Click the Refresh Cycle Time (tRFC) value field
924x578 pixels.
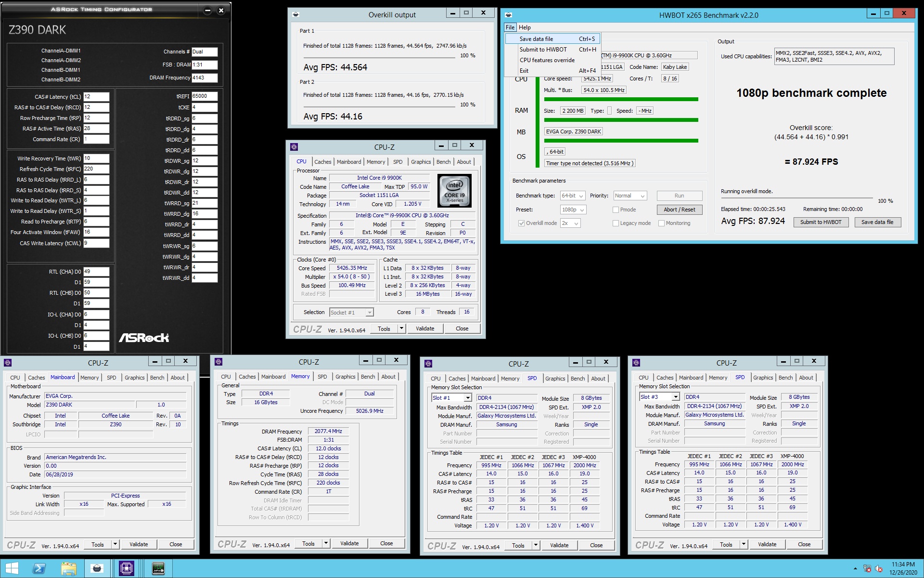(96, 169)
